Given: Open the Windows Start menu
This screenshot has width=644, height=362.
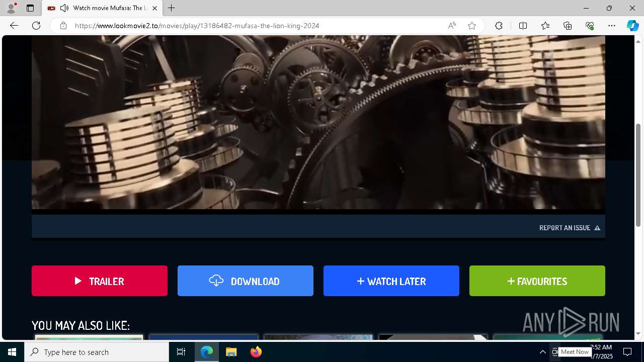Looking at the screenshot, I should point(12,352).
